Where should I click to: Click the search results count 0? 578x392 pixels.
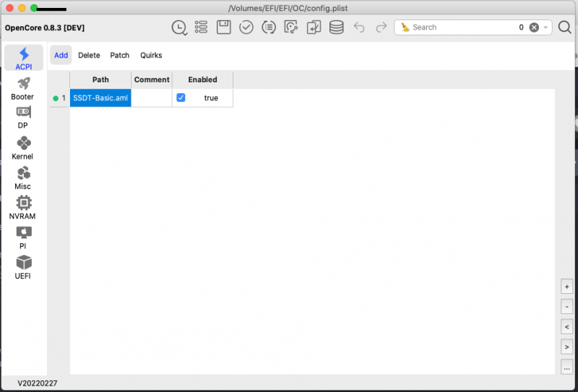[x=521, y=27]
